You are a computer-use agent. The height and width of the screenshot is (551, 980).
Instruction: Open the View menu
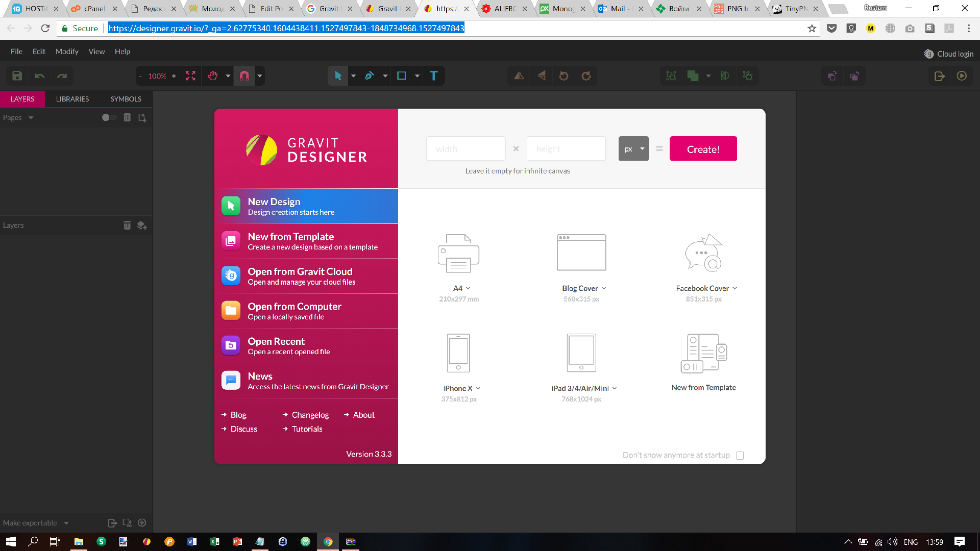click(96, 52)
